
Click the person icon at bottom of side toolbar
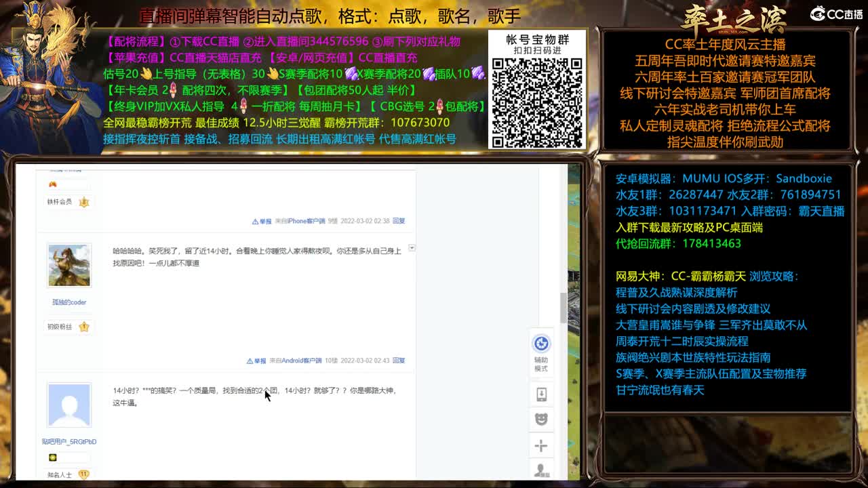tap(541, 470)
